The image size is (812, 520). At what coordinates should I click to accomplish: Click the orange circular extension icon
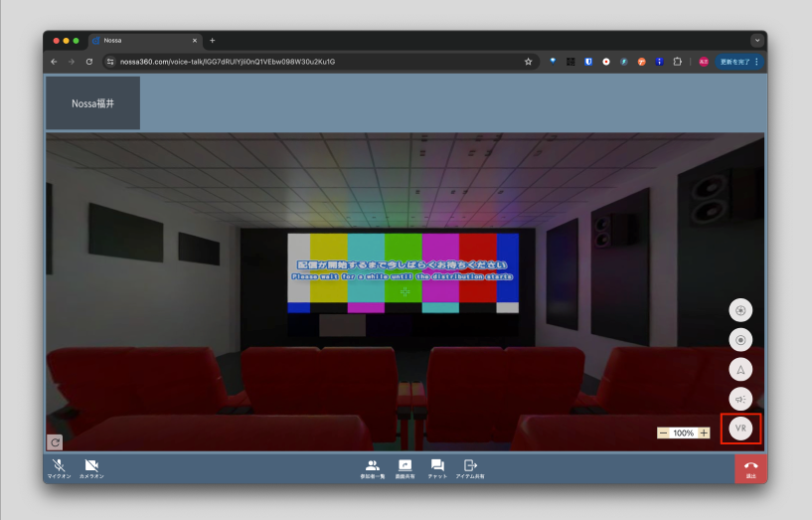coord(642,62)
